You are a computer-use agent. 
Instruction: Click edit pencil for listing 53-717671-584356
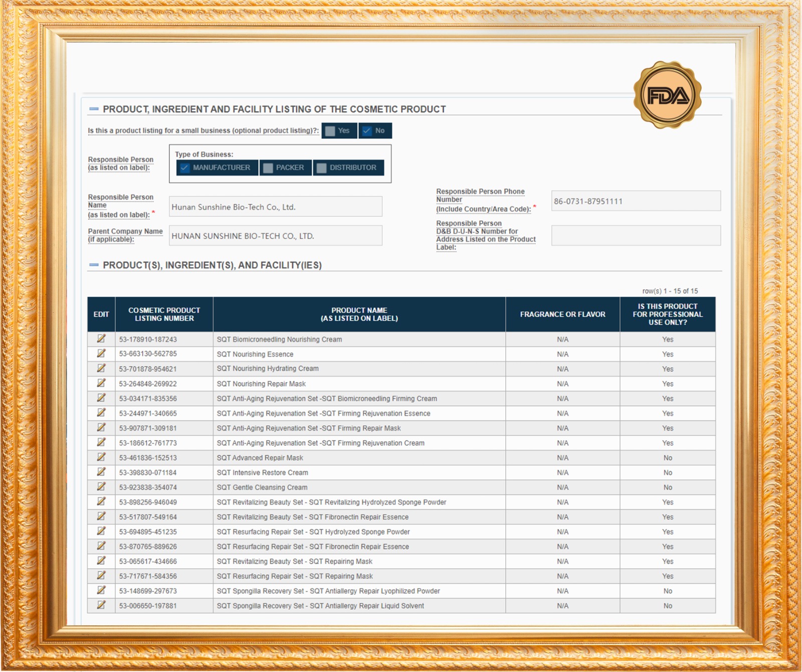(x=101, y=576)
